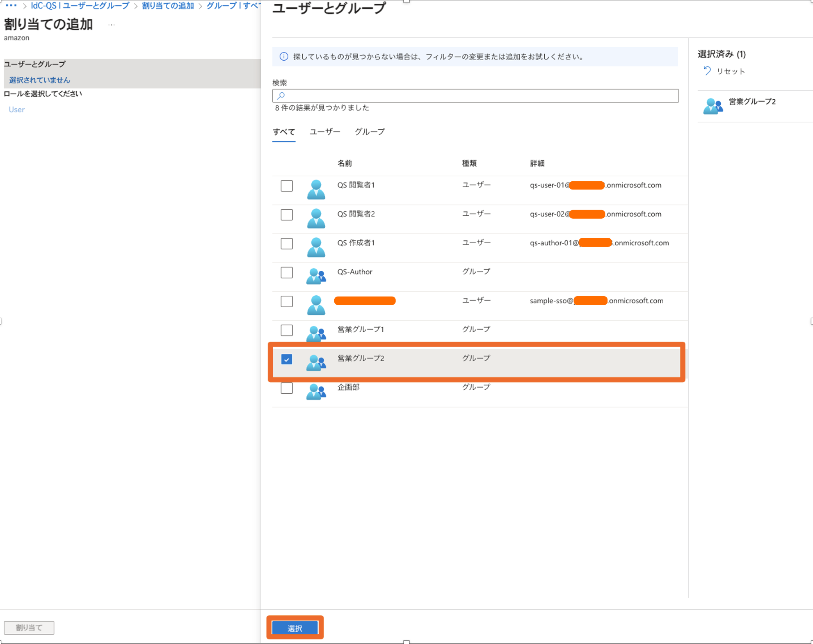Screen dimensions: 813x644
Task: Open the 選択されていません link
Action: (x=39, y=80)
